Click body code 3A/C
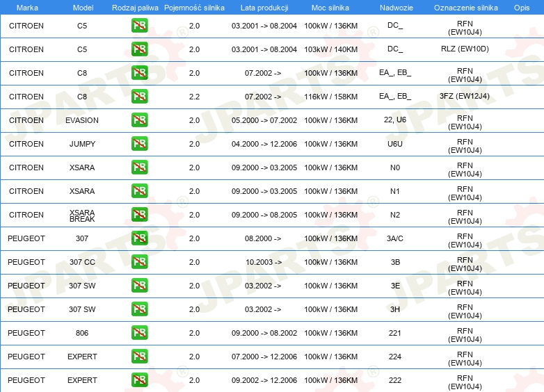 pos(395,238)
